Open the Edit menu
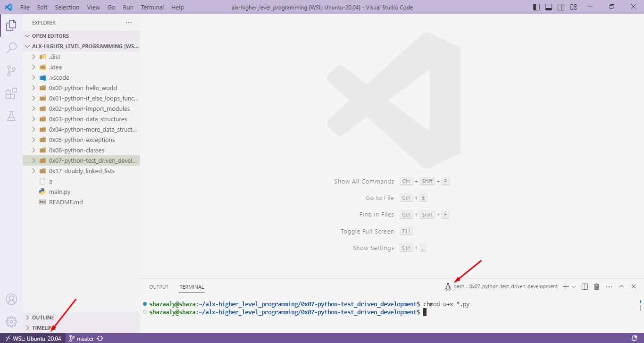 pos(42,7)
